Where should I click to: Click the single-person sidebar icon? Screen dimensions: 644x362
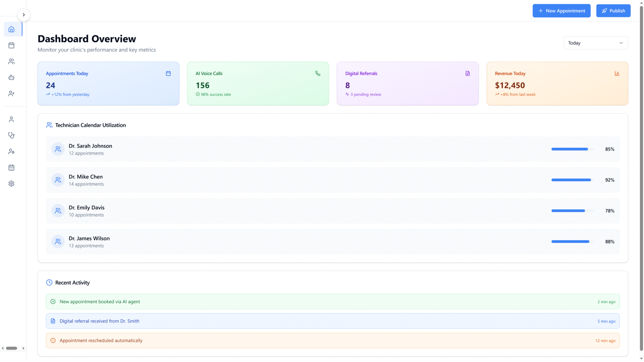[11, 119]
